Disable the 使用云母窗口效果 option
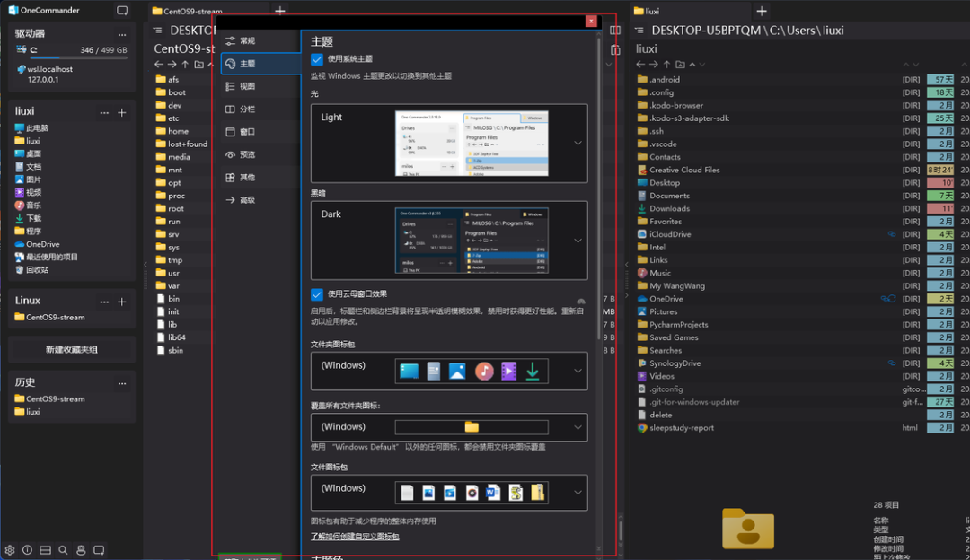 point(318,293)
